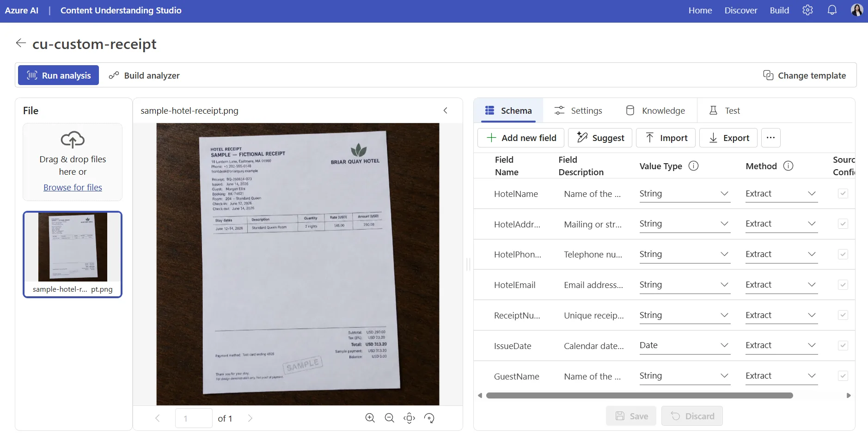Go to the previous page of the document
868x435 pixels.
(158, 418)
